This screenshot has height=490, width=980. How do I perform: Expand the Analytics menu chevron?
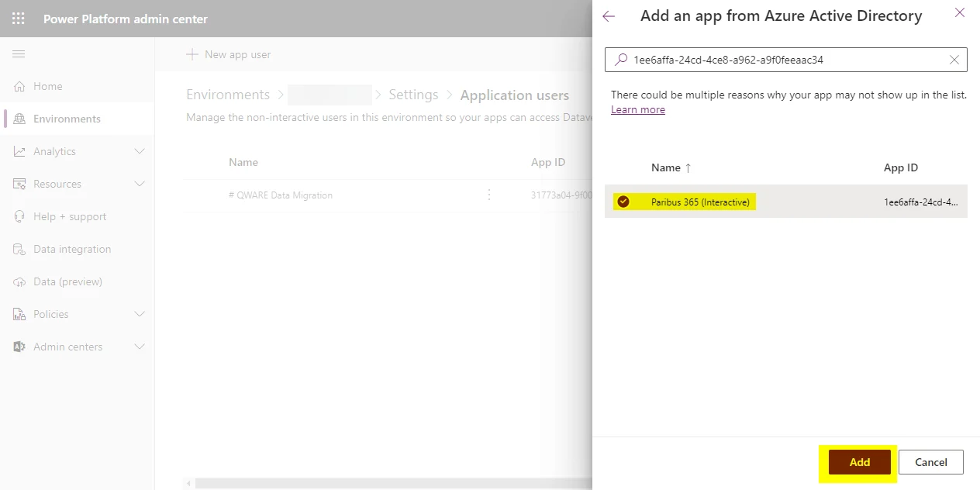[140, 151]
